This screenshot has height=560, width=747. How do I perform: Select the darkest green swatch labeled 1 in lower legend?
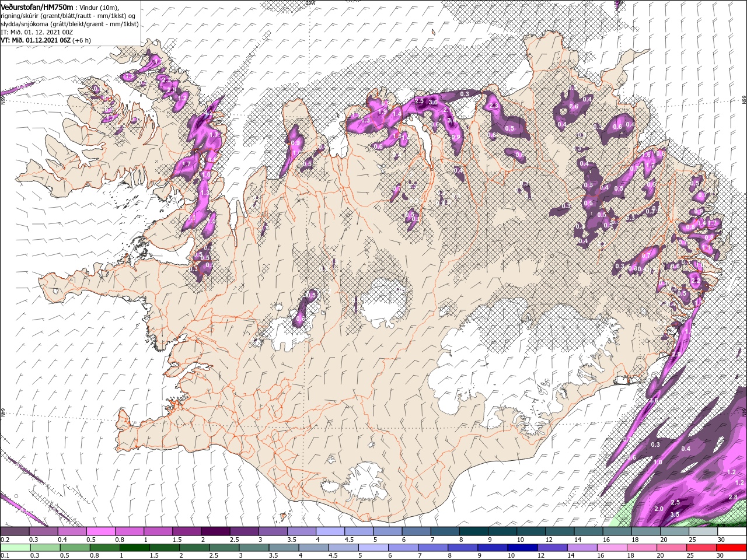(x=134, y=548)
